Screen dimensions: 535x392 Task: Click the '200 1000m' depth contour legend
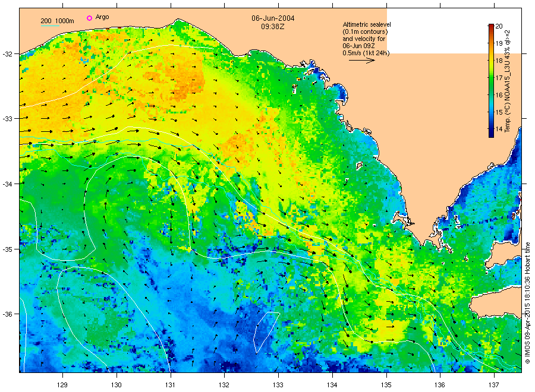(x=57, y=21)
